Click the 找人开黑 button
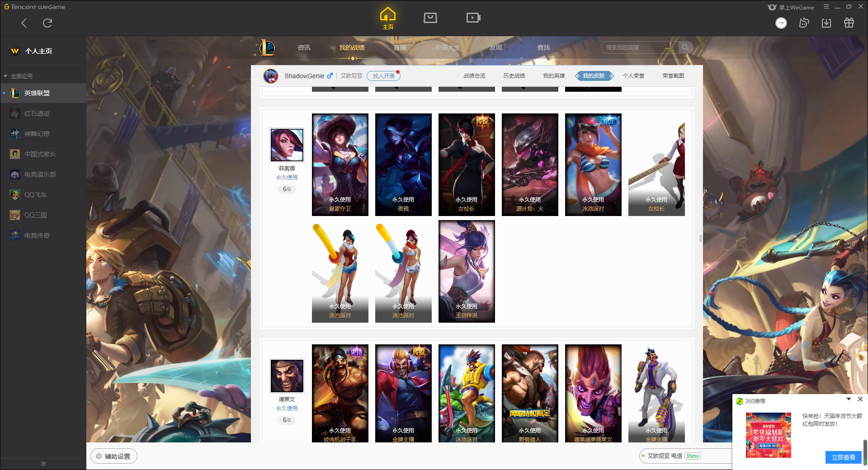 click(x=383, y=76)
